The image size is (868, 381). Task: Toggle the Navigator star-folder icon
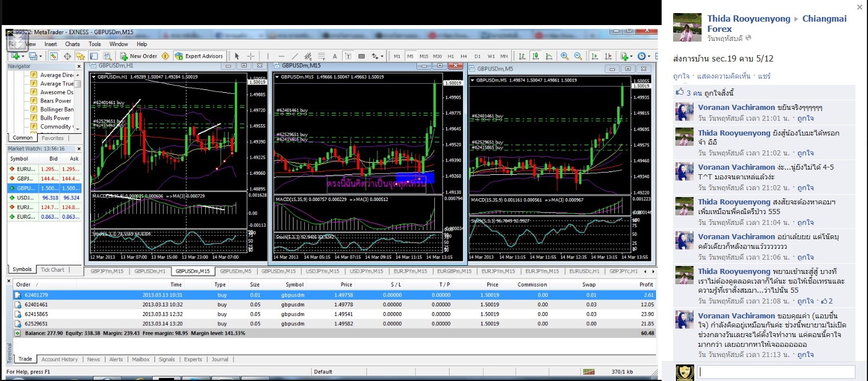tap(80, 56)
